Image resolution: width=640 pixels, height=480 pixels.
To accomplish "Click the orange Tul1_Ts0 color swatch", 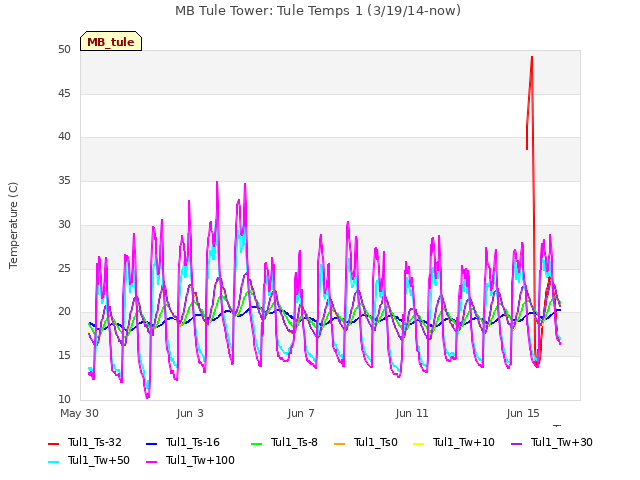I will (x=340, y=443).
